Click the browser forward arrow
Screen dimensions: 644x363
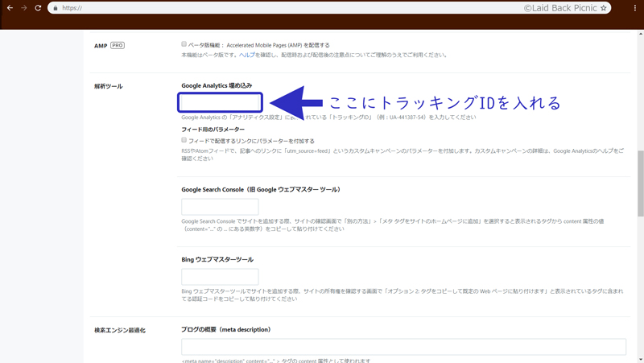pos(24,8)
